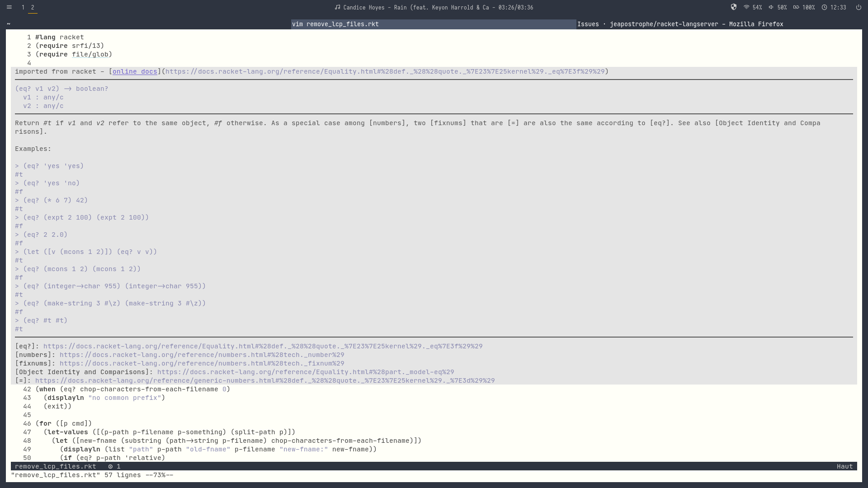868x488 pixels.
Task: Switch to the Firefox Issues window tab
Action: pyautogui.click(x=680, y=24)
